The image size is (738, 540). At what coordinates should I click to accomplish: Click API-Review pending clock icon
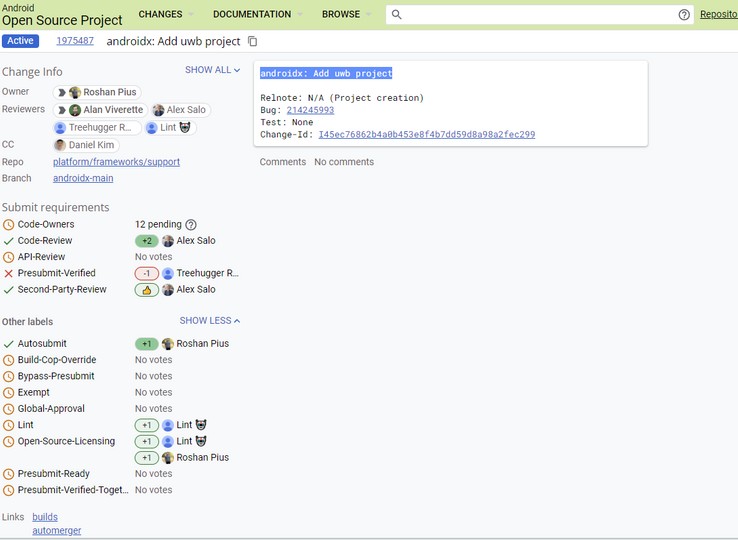point(8,258)
